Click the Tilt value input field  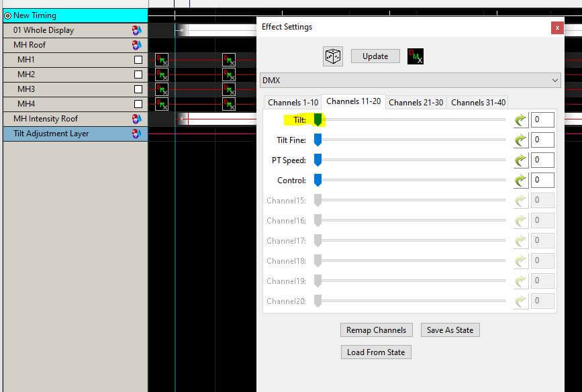coord(542,120)
